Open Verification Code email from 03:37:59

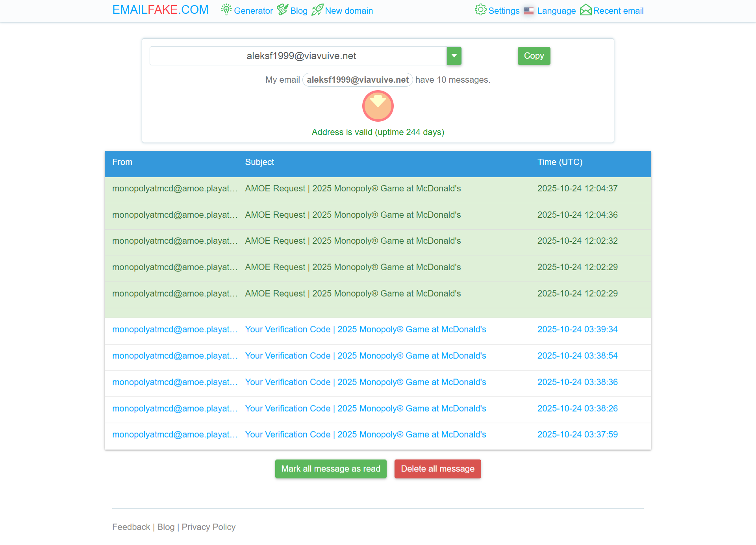(365, 435)
